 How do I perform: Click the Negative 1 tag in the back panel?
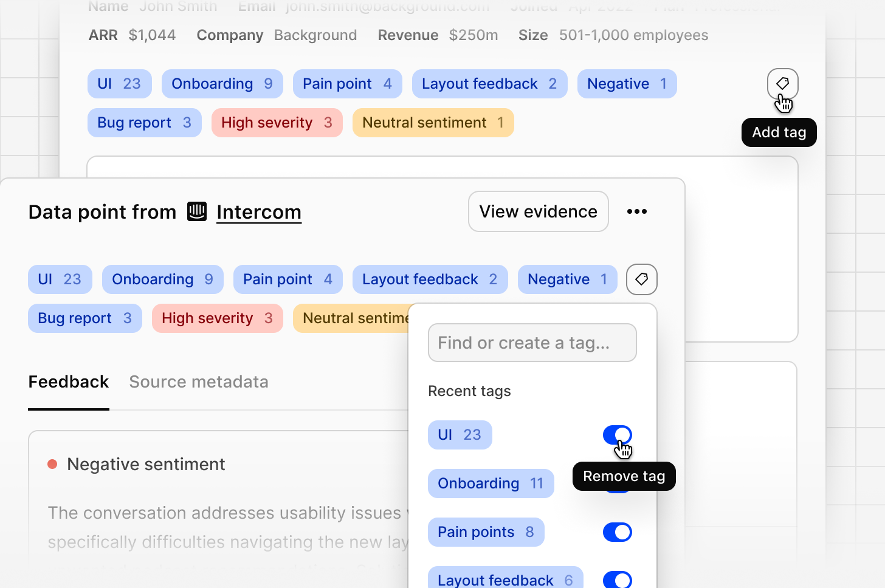(627, 84)
